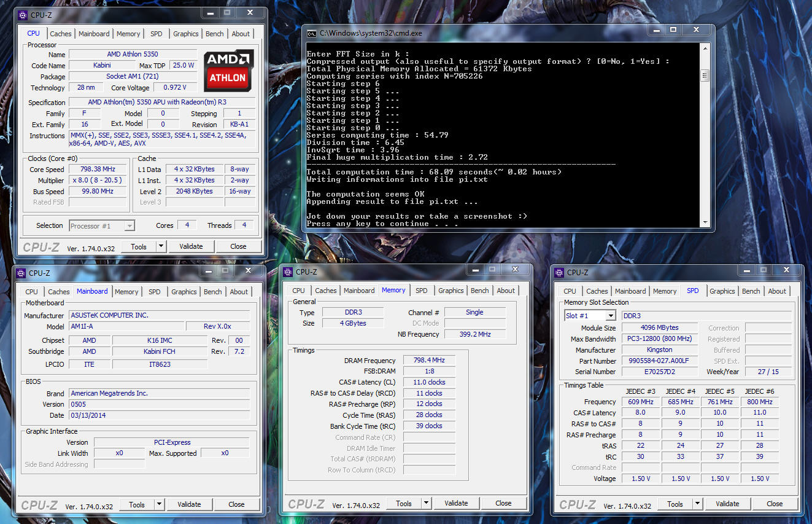Switch to Graphics tab in the Memory window
The height and width of the screenshot is (524, 812).
[451, 291]
